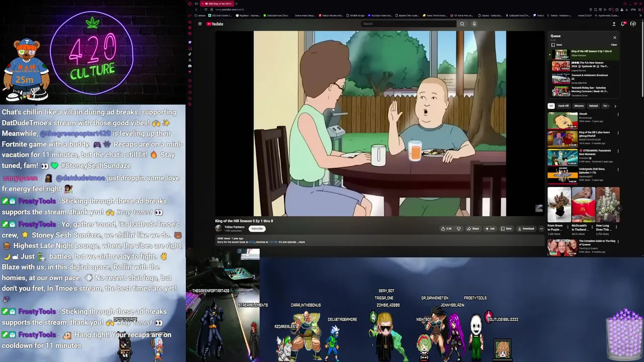The height and width of the screenshot is (362, 644).
Task: Download the video
Action: pos(526,229)
